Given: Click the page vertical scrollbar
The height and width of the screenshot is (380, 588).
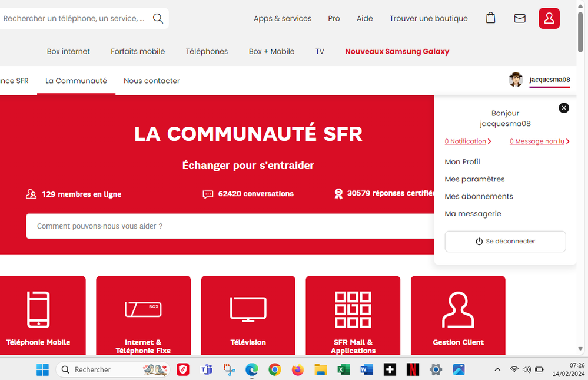Looking at the screenshot, I should [582, 177].
